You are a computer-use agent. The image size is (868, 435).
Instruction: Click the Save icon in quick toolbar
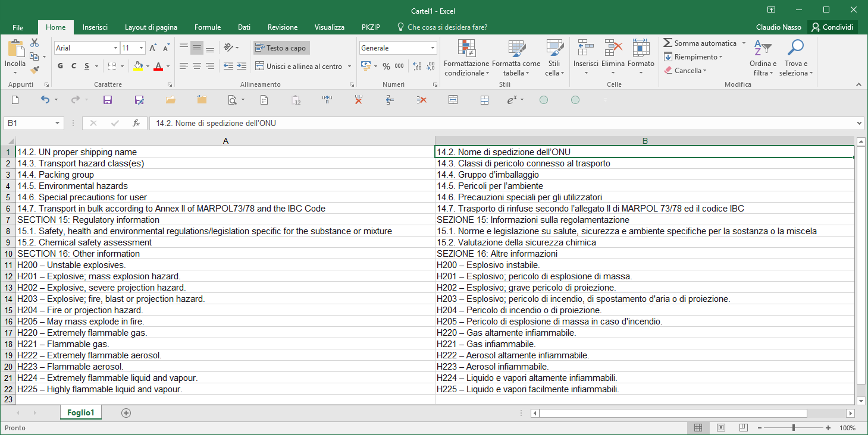(108, 100)
